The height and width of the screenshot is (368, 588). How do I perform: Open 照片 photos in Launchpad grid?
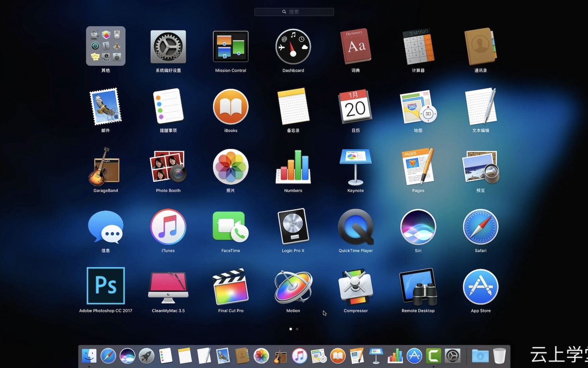coord(231,167)
